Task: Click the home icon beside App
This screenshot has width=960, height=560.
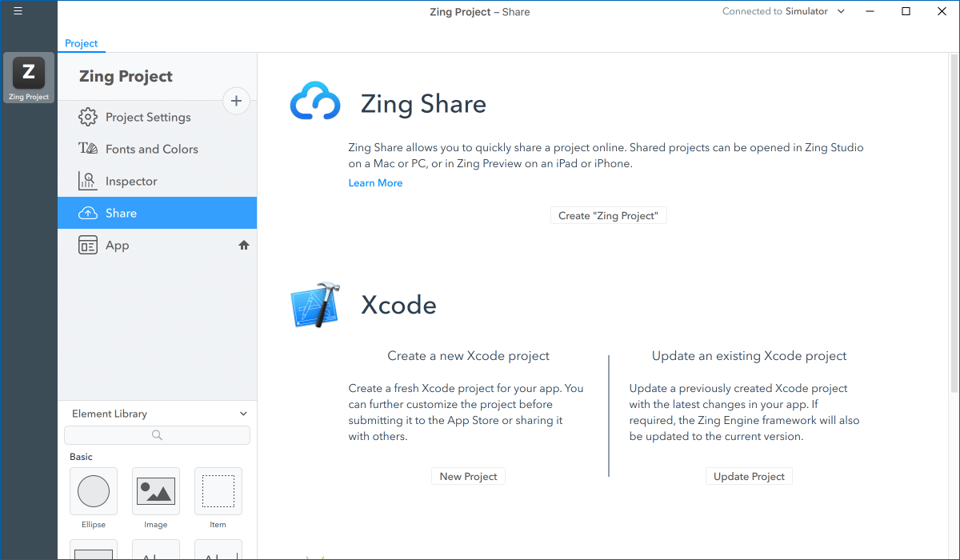Action: click(x=244, y=246)
